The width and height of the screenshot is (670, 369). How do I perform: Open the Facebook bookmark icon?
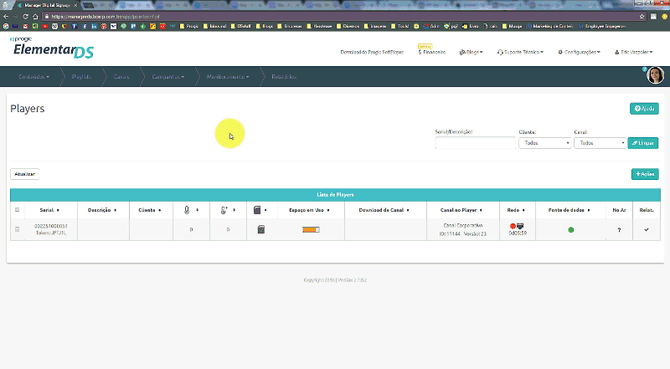click(84, 26)
